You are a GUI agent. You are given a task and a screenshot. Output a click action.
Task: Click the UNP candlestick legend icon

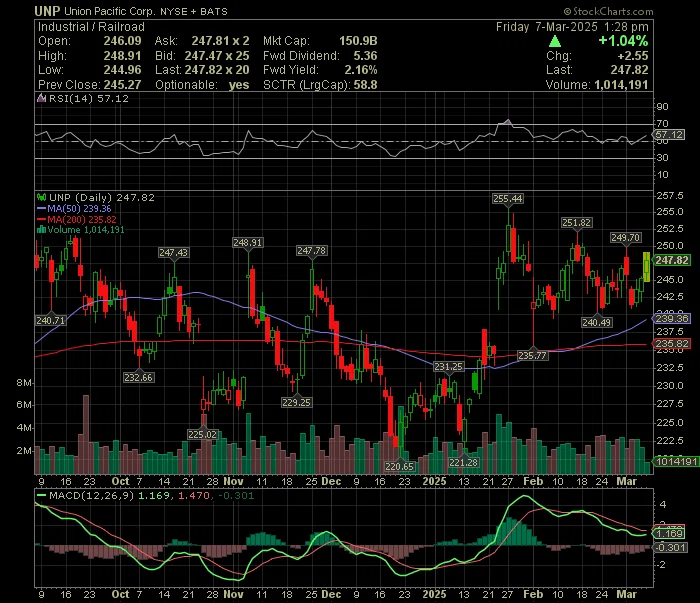[x=42, y=197]
